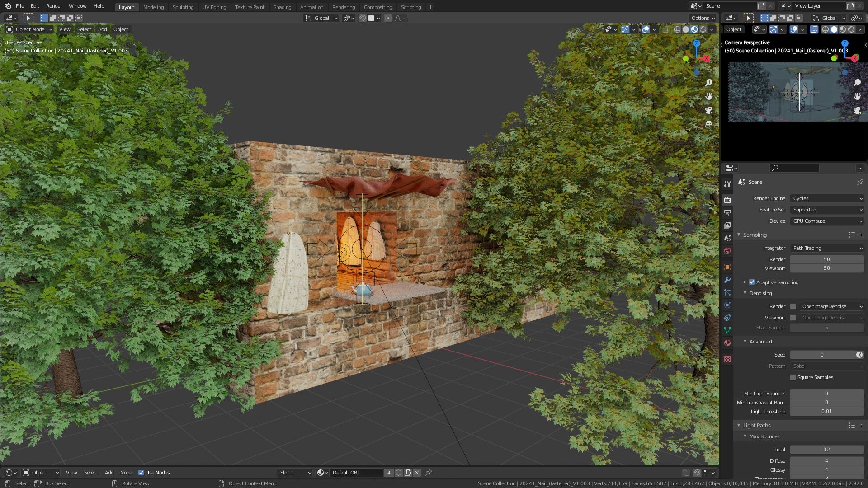Open the Physics Properties tab icon
Screen dimensions: 868x488
coord(727,305)
